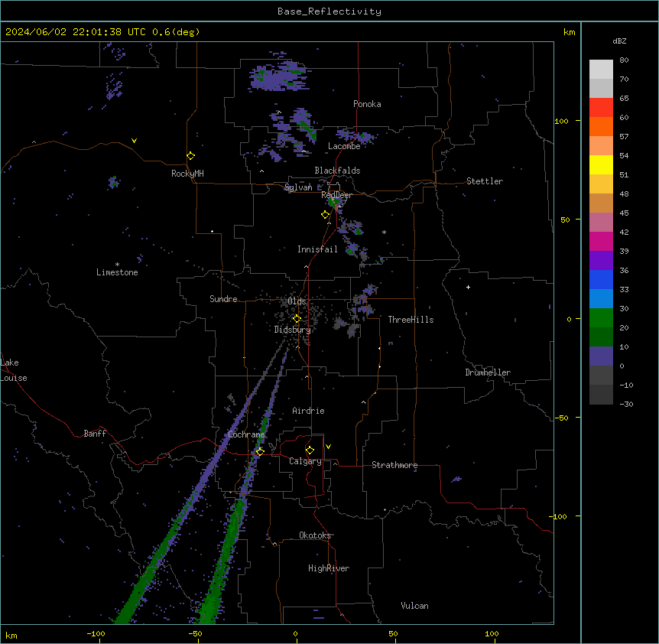Click the Sundre label
The width and height of the screenshot is (659, 644).
[x=223, y=299]
